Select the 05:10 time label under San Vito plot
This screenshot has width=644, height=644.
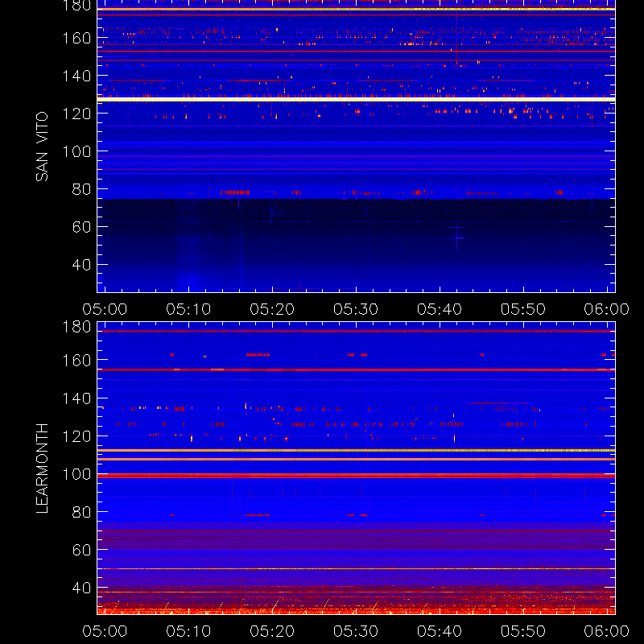[x=188, y=309]
